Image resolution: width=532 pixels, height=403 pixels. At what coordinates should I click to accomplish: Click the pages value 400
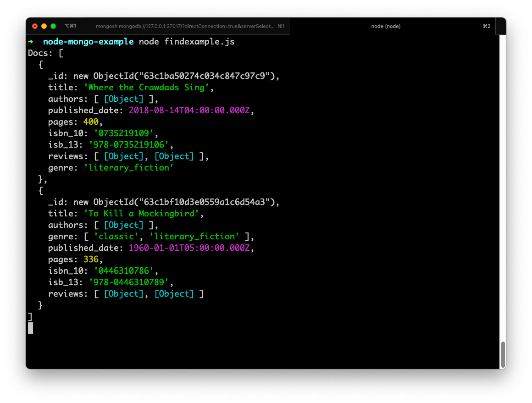click(91, 122)
